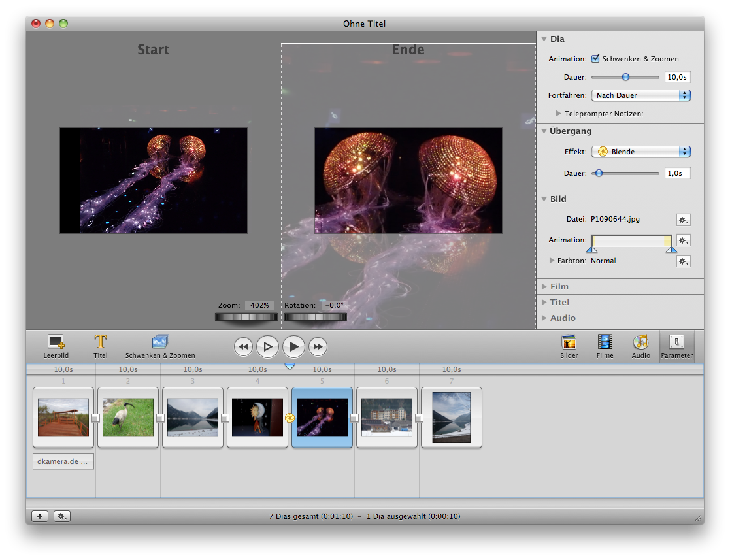Click the Rotation value field showing -0,0°
The width and height of the screenshot is (730, 560).
[x=334, y=305]
